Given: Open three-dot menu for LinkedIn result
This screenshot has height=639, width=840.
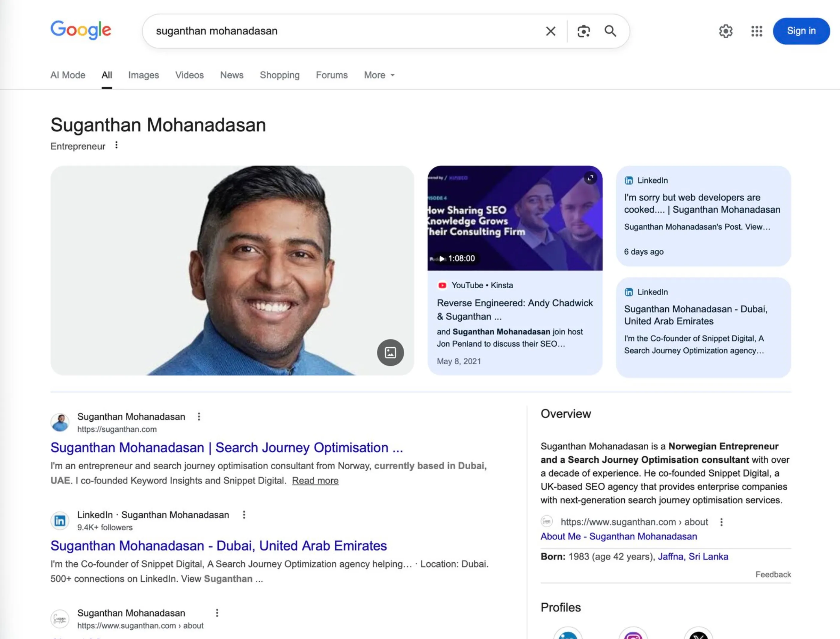Looking at the screenshot, I should click(x=244, y=515).
